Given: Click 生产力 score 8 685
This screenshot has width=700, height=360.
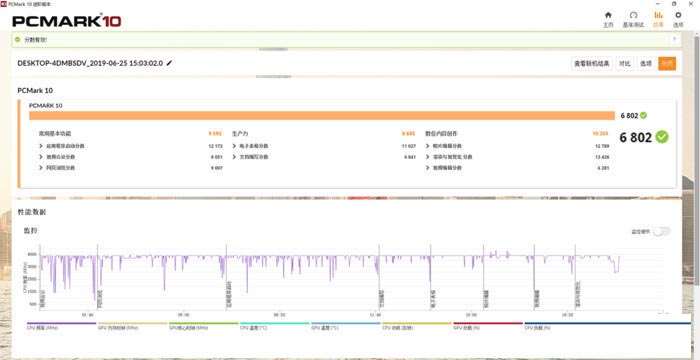Looking at the screenshot, I should point(408,134).
